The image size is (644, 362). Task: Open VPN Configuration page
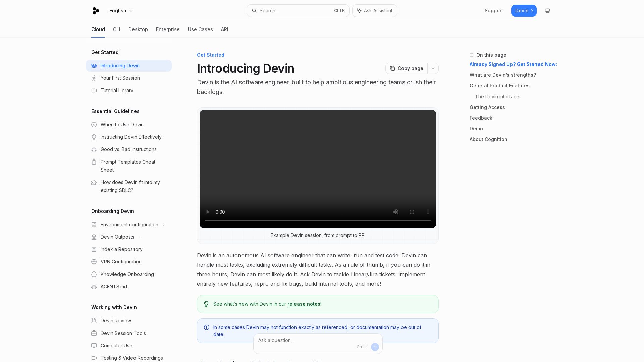click(129, 262)
